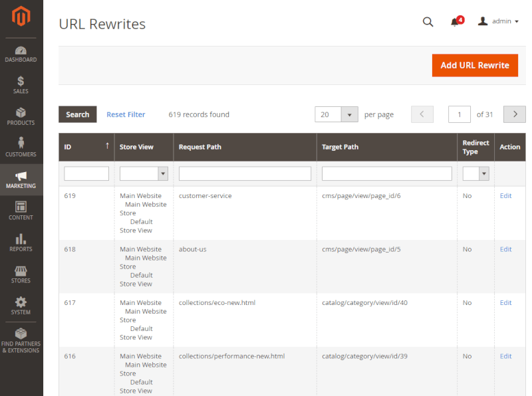Open the Find Partners & Extensions section

21,339
